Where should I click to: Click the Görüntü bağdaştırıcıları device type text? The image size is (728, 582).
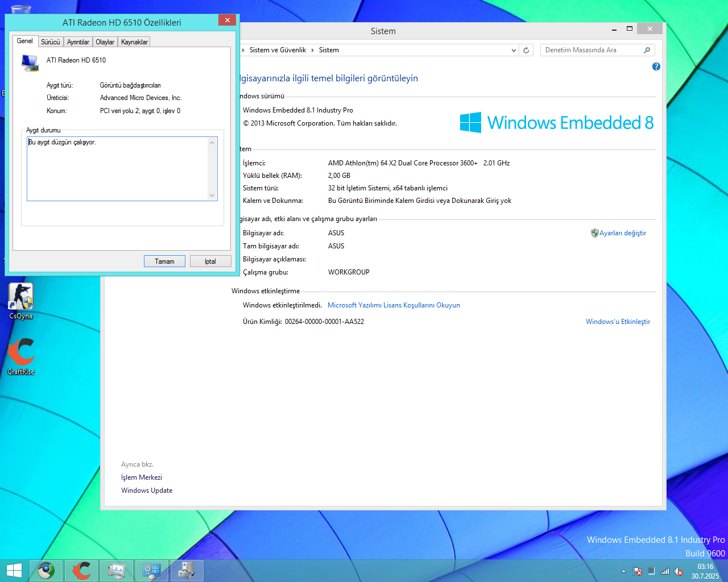[x=130, y=85]
